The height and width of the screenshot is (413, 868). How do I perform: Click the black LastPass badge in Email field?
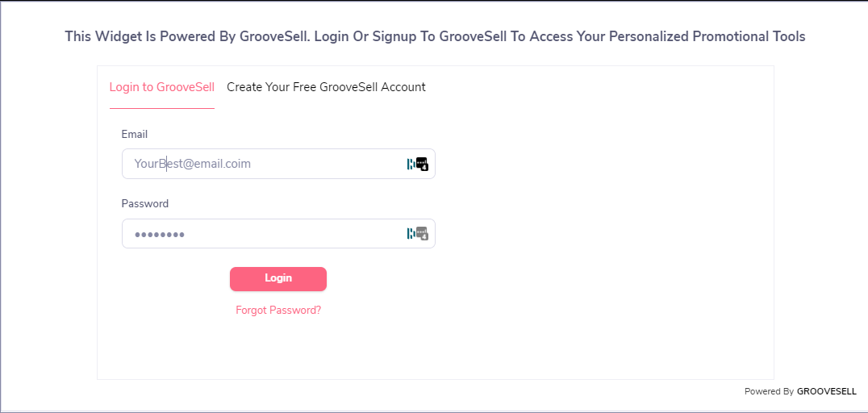423,164
